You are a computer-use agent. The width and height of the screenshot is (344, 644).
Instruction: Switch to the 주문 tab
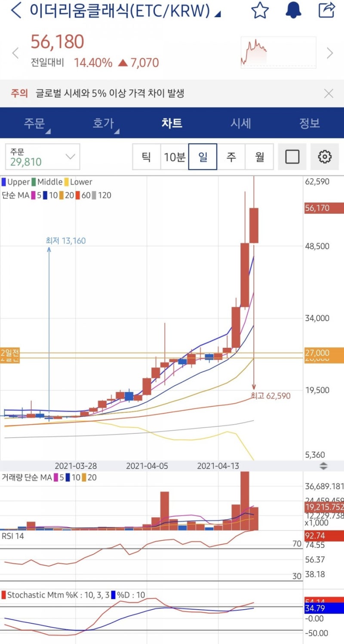click(x=35, y=123)
